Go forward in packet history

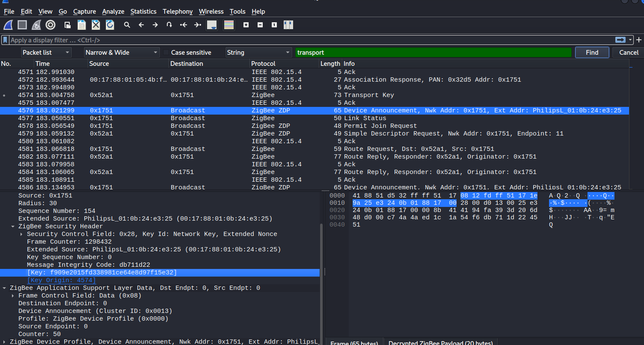155,25
